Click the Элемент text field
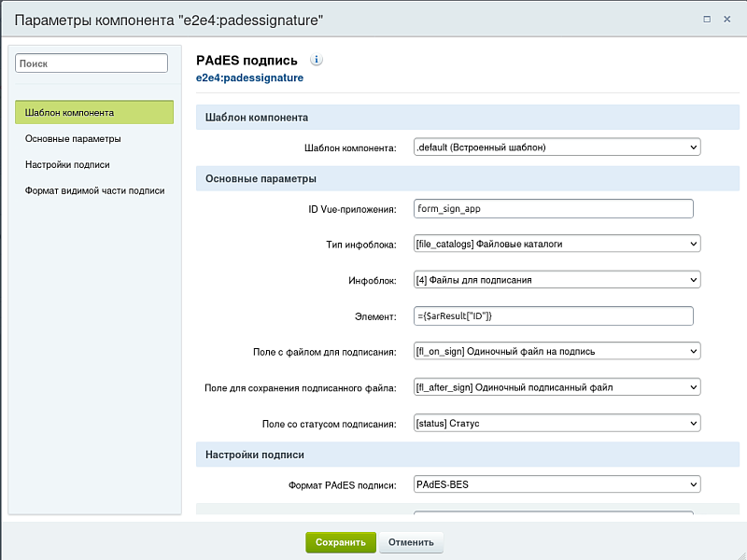747x560 pixels. [x=553, y=316]
